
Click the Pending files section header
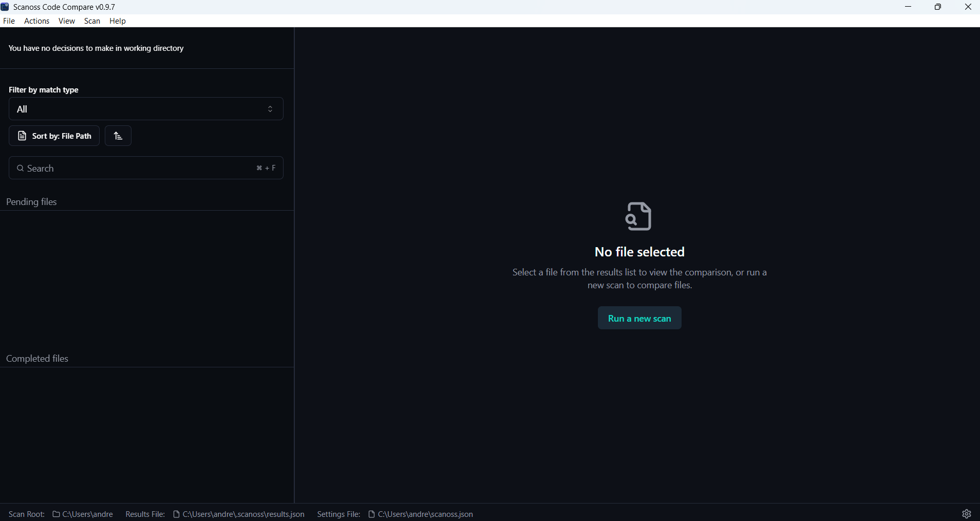[31, 202]
